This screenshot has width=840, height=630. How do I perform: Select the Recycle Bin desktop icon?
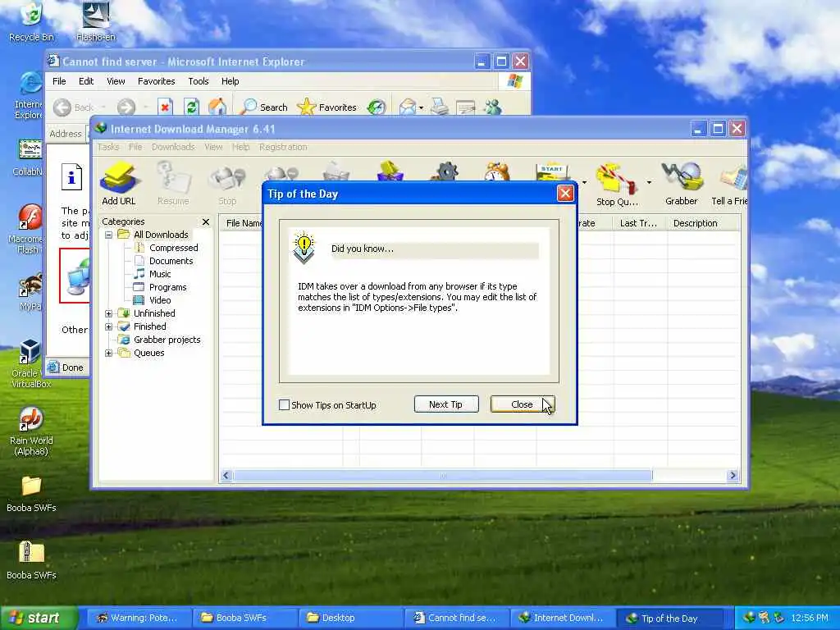click(x=32, y=21)
